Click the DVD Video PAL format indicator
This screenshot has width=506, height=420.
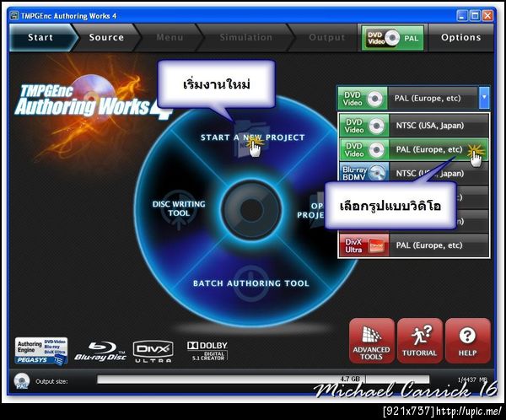click(x=392, y=38)
